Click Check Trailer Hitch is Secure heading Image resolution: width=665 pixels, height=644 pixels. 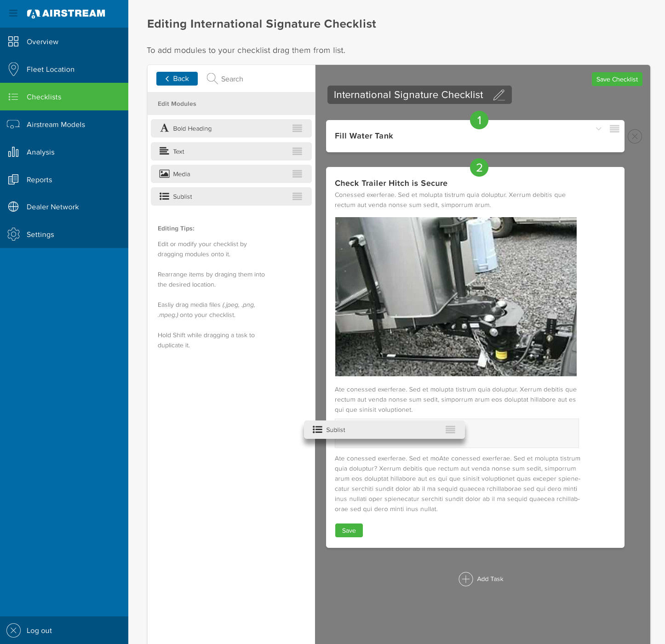[x=391, y=183]
